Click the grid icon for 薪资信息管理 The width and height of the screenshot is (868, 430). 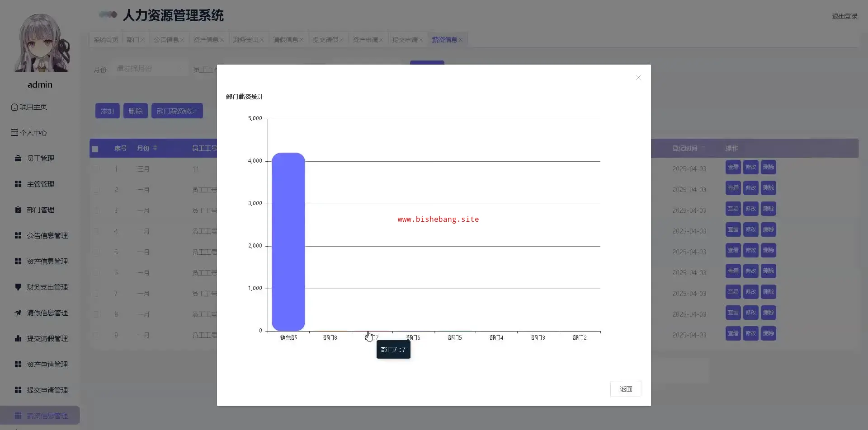pyautogui.click(x=18, y=416)
